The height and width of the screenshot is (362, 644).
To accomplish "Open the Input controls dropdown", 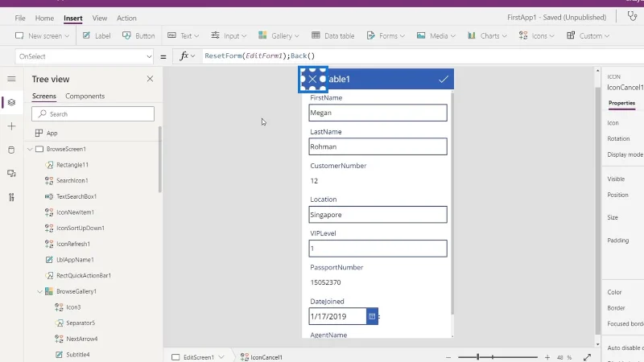I will point(229,35).
